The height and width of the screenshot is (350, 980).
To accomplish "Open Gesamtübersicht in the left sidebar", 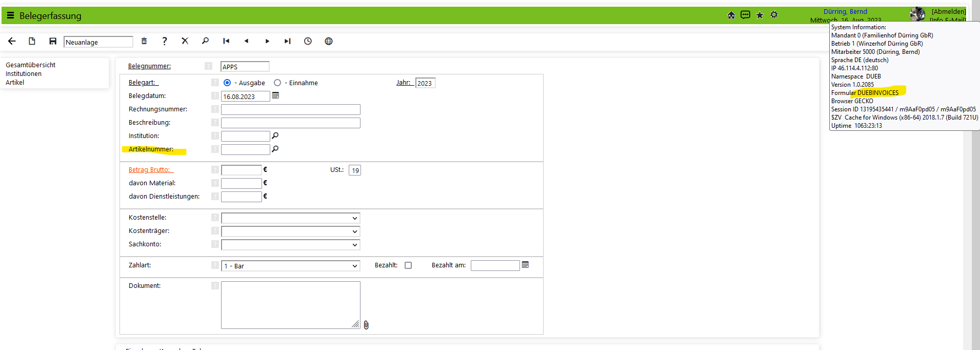I will (x=31, y=65).
